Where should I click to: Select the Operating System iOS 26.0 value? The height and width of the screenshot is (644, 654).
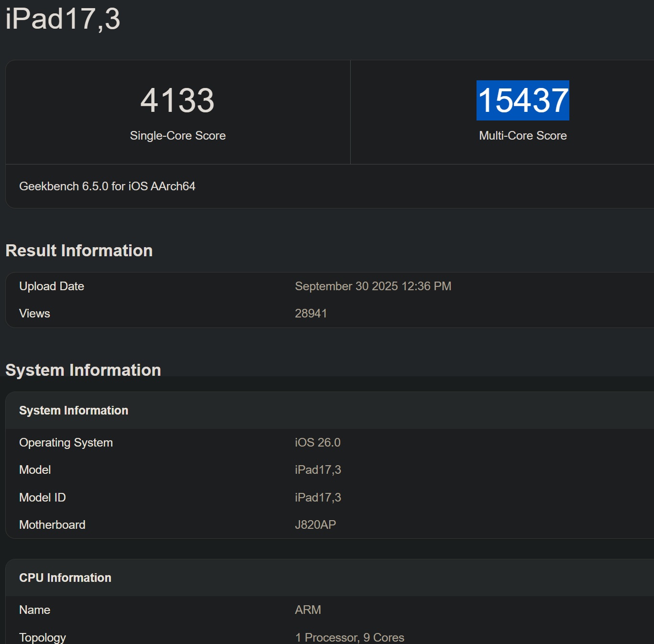coord(317,442)
